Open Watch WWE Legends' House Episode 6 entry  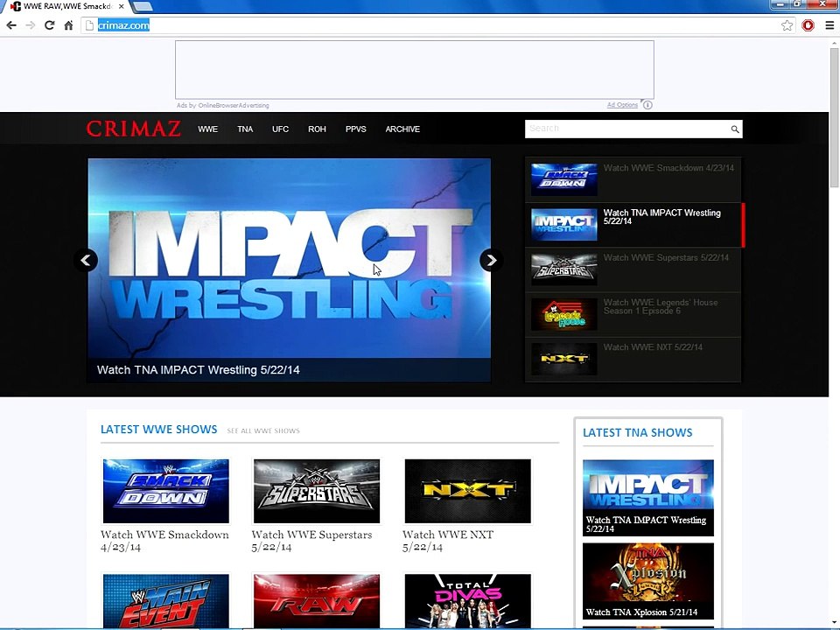tap(633, 314)
